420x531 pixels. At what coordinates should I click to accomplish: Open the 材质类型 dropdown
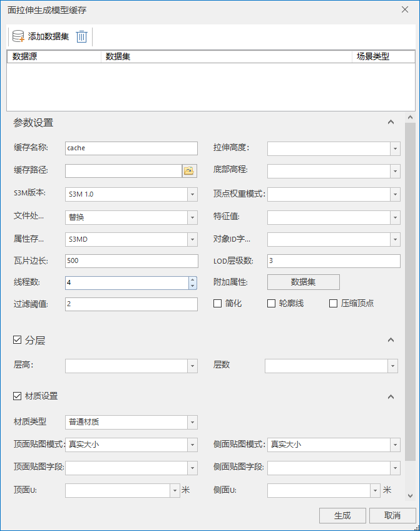point(192,422)
